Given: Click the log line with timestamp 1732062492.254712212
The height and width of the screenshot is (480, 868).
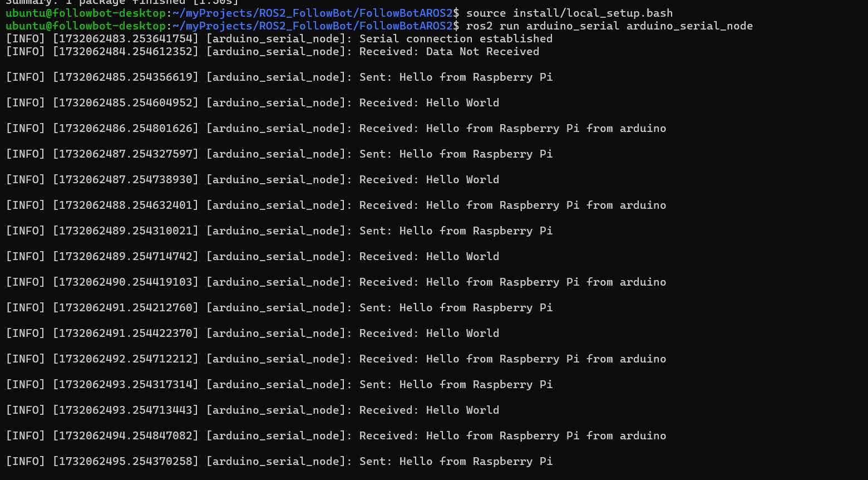Looking at the screenshot, I should [x=336, y=359].
